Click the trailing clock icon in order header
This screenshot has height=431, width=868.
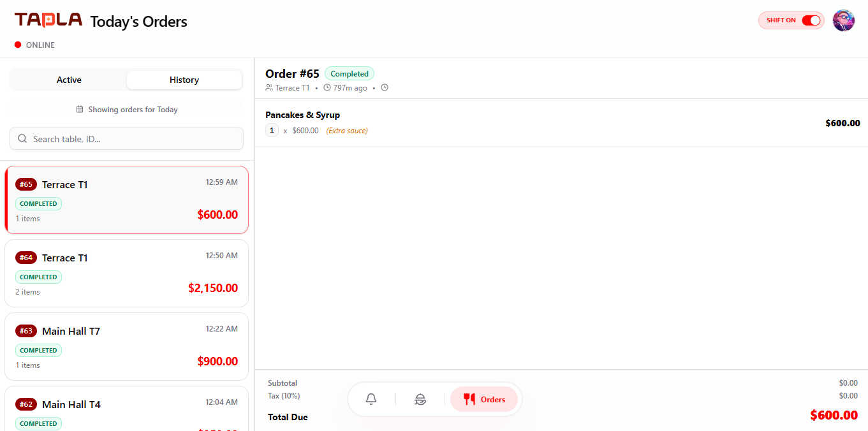pyautogui.click(x=385, y=88)
